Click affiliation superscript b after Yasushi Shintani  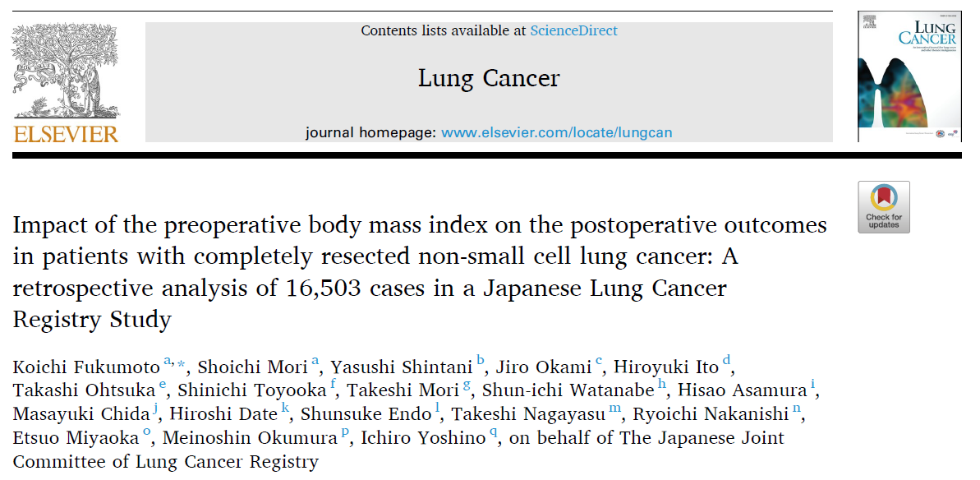tap(481, 359)
